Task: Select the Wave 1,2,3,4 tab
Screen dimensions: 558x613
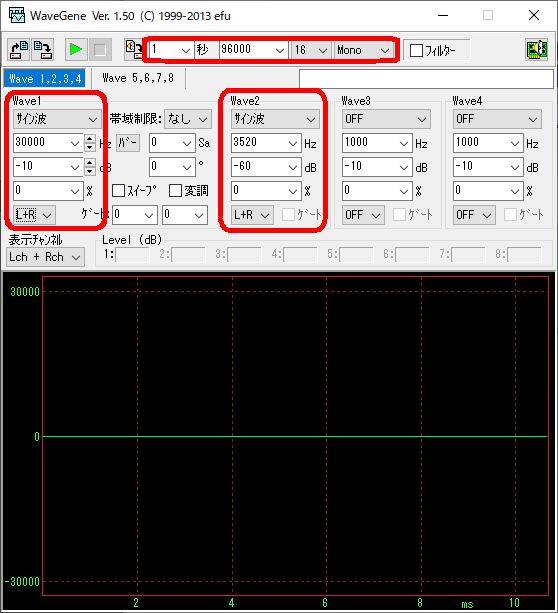Action: click(45, 79)
